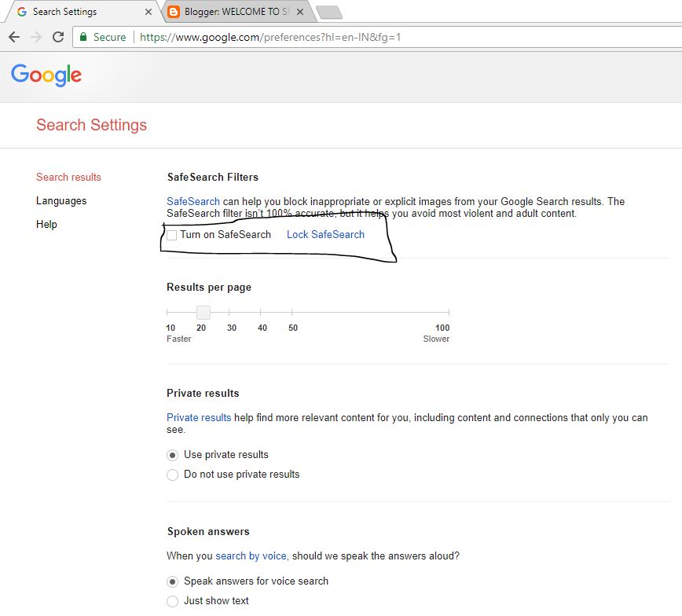Click the Results per page slider handle
Viewport: 682px width, 616px height.
click(203, 313)
